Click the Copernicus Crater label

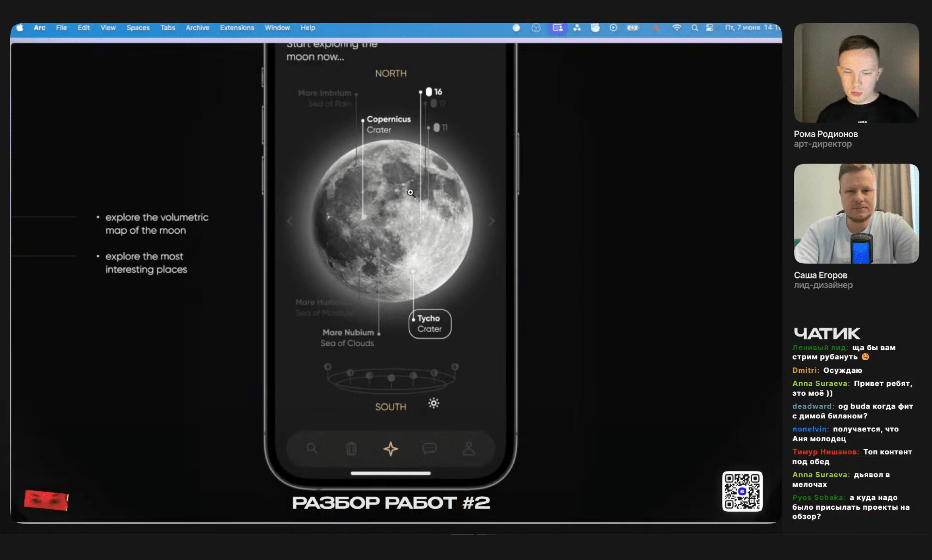[388, 124]
